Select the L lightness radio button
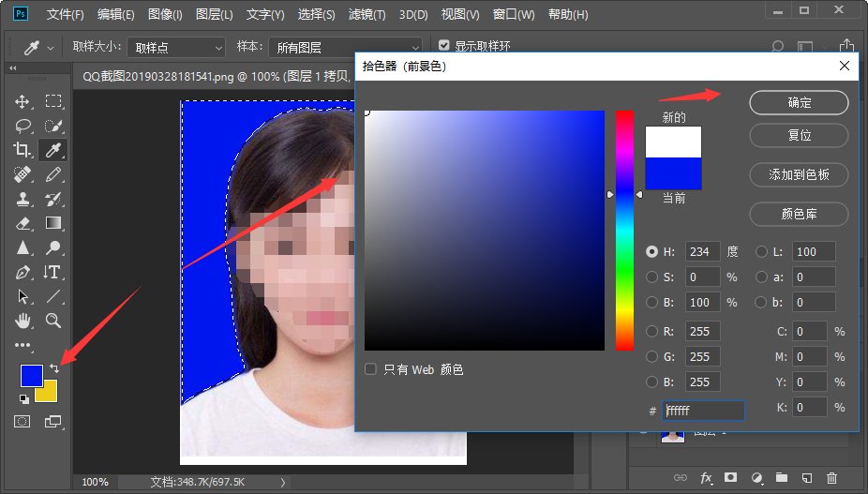868x494 pixels. [761, 251]
